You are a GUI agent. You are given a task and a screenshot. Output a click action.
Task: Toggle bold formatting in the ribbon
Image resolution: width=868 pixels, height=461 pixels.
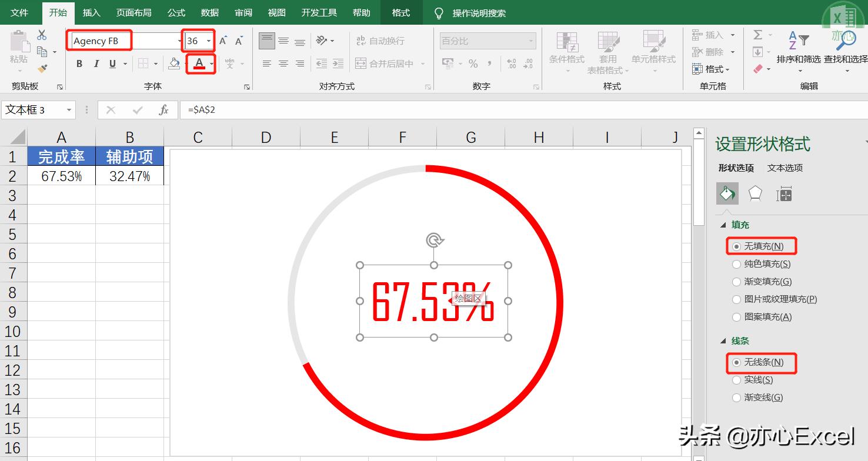[x=79, y=64]
